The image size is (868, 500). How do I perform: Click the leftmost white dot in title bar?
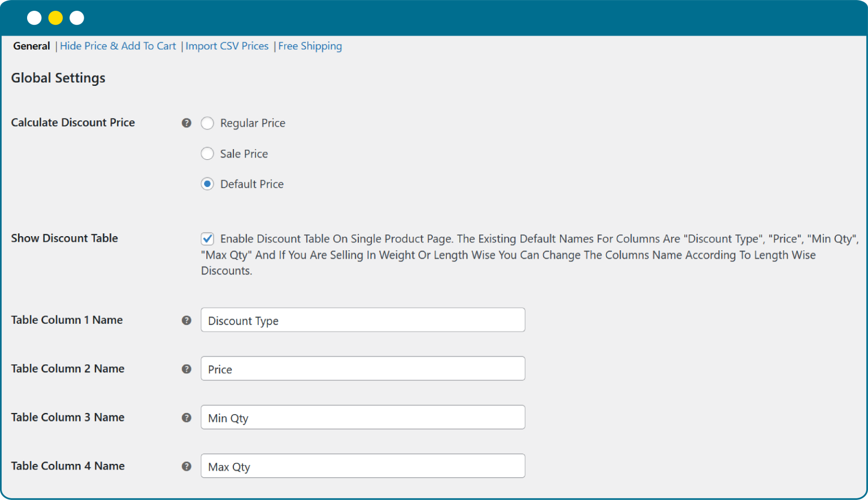coord(34,18)
